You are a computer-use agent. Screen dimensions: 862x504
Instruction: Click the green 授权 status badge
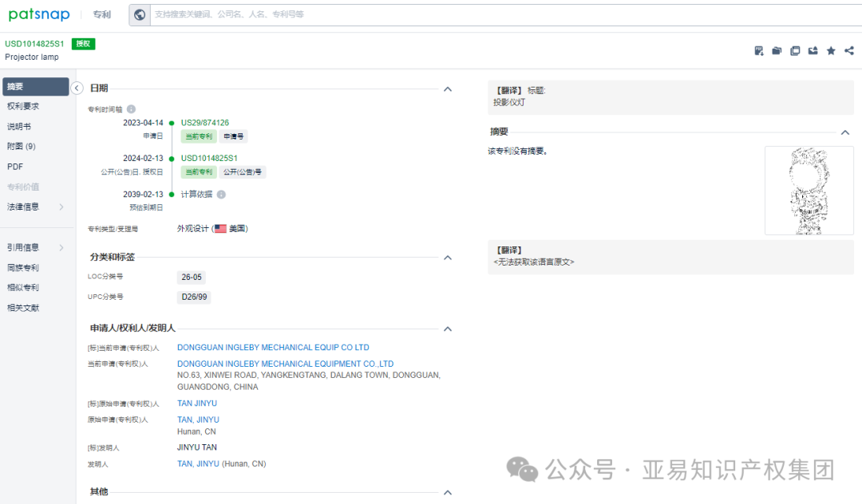coord(84,44)
